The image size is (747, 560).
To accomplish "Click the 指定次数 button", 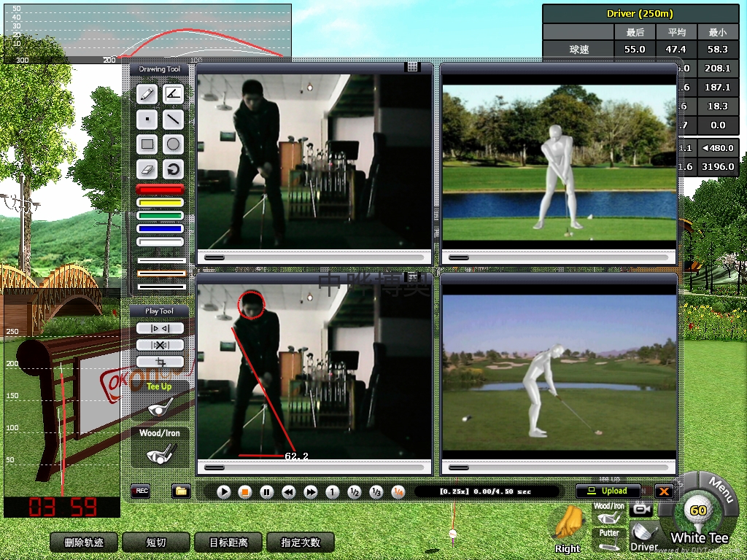I will (301, 542).
